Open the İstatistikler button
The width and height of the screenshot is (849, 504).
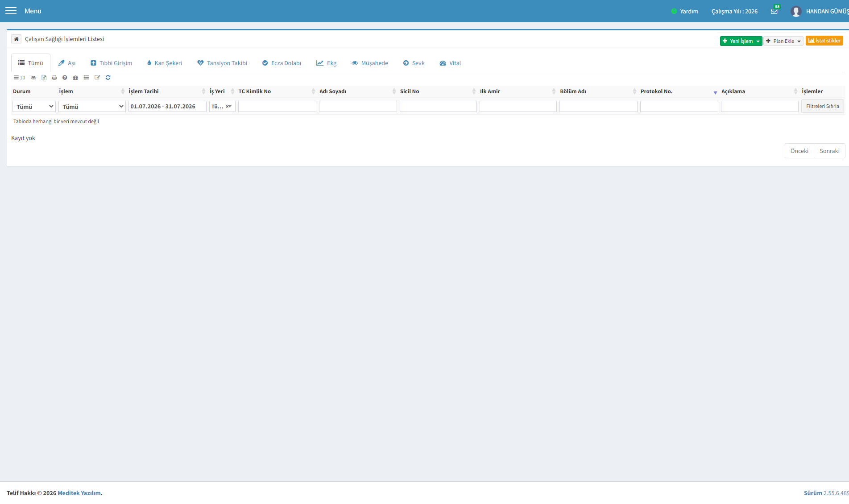[824, 41]
